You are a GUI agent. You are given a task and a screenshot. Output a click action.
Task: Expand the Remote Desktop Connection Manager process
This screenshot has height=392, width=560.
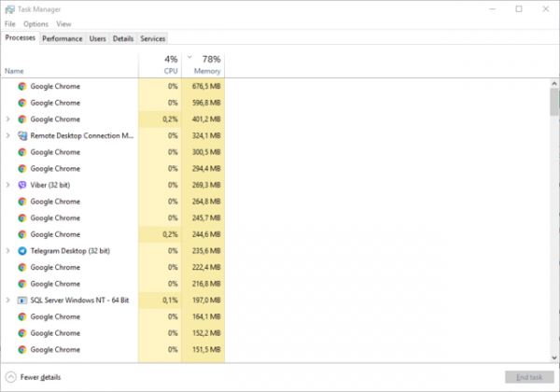7,135
